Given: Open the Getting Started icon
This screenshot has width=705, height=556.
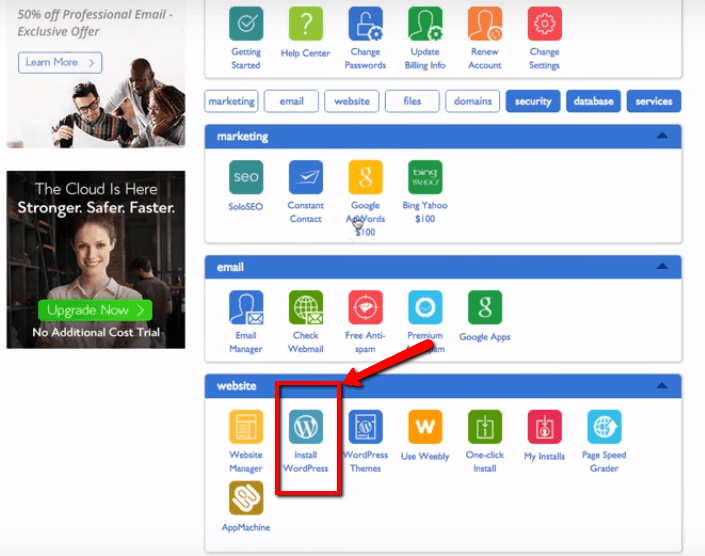Looking at the screenshot, I should (x=246, y=23).
